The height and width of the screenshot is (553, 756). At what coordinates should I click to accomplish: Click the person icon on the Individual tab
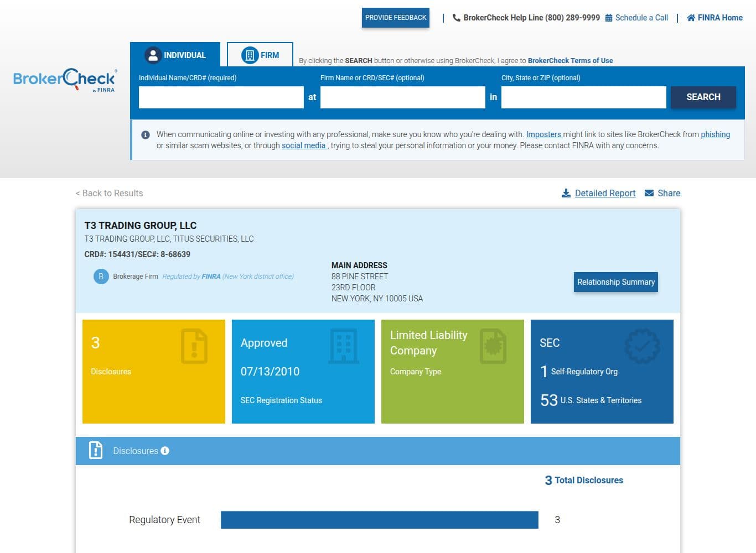[x=153, y=55]
